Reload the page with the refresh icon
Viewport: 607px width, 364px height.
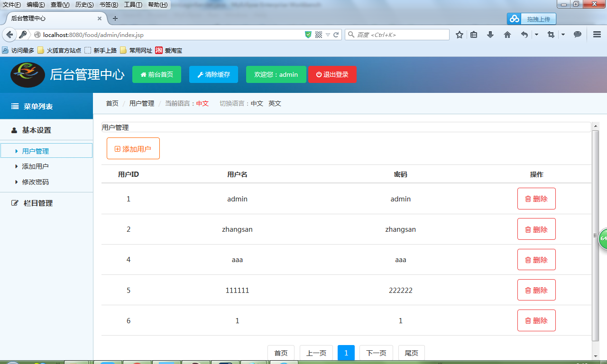pyautogui.click(x=336, y=35)
